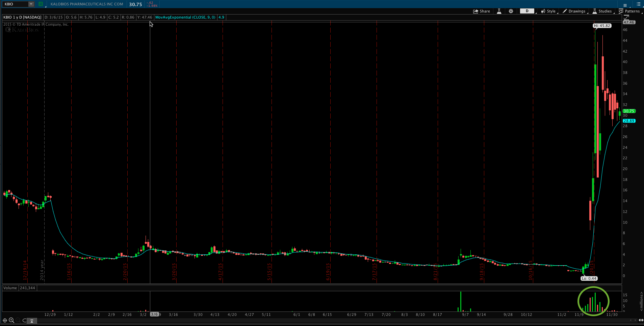Click the price axis scale curve icon
The width and height of the screenshot is (644, 326).
click(626, 17)
